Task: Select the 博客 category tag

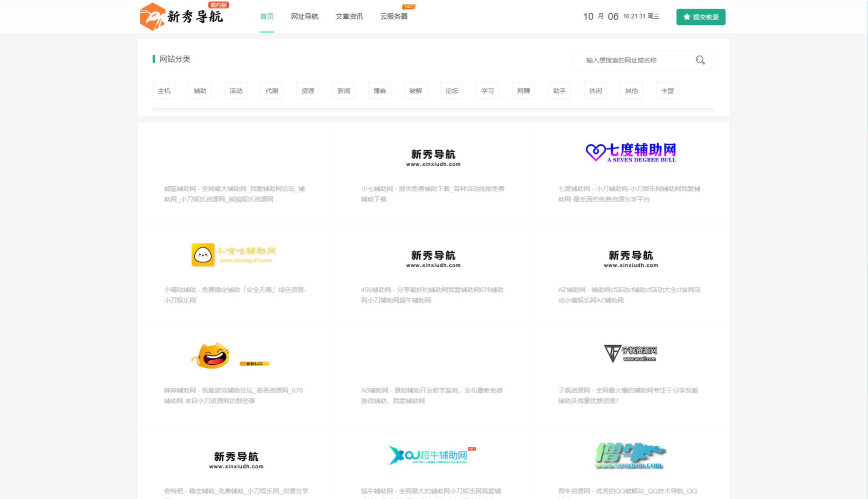Action: tap(380, 91)
